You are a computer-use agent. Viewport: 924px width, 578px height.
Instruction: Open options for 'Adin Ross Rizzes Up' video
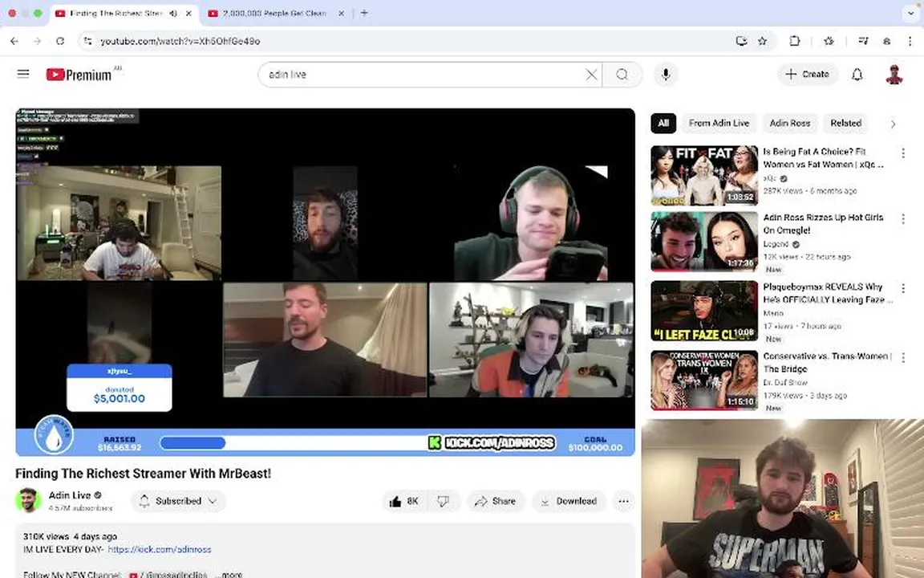coord(903,219)
